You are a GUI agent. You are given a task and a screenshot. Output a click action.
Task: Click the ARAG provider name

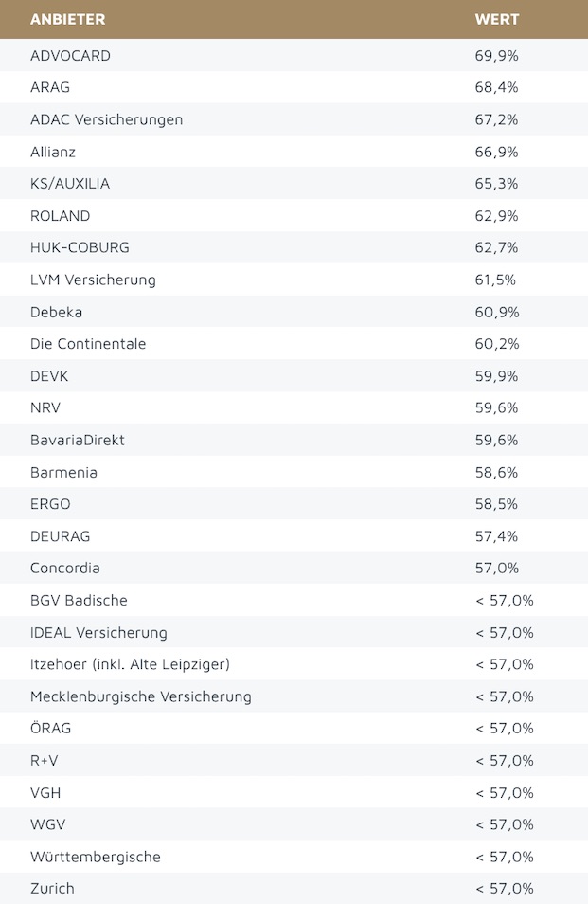pyautogui.click(x=50, y=87)
